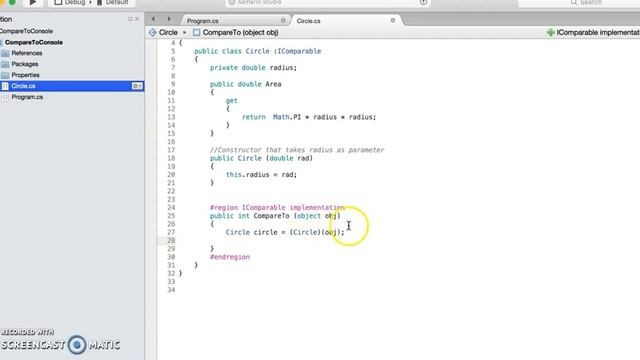
Task: Navigate forward with the right arrow
Action: 169,19
